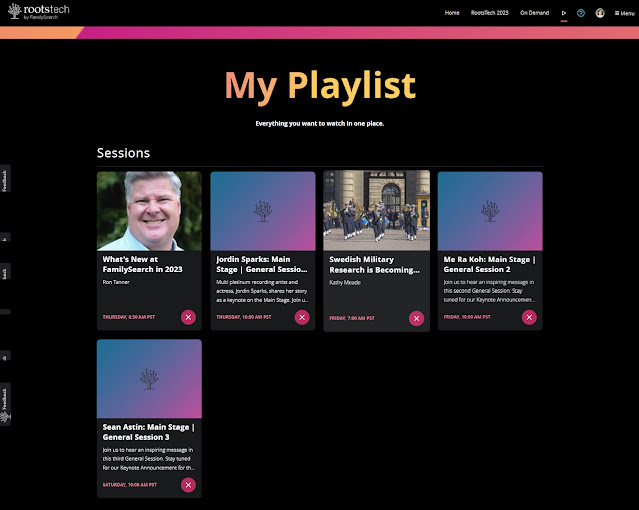The height and width of the screenshot is (510, 639).
Task: Click "Thursday, 8:30 AM PST" time label
Action: [129, 317]
